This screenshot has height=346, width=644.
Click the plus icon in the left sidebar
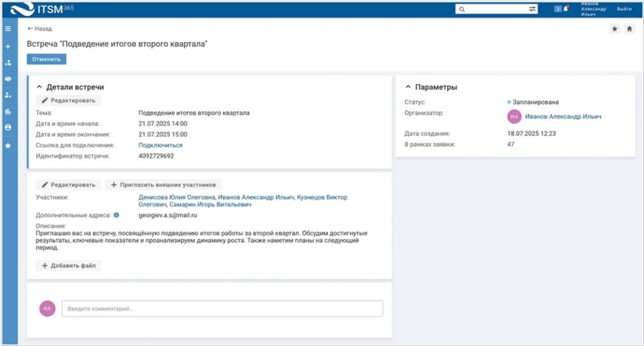pos(8,47)
